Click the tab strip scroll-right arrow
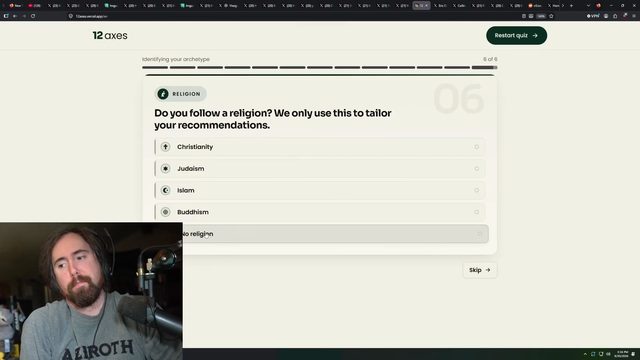 tap(563, 6)
